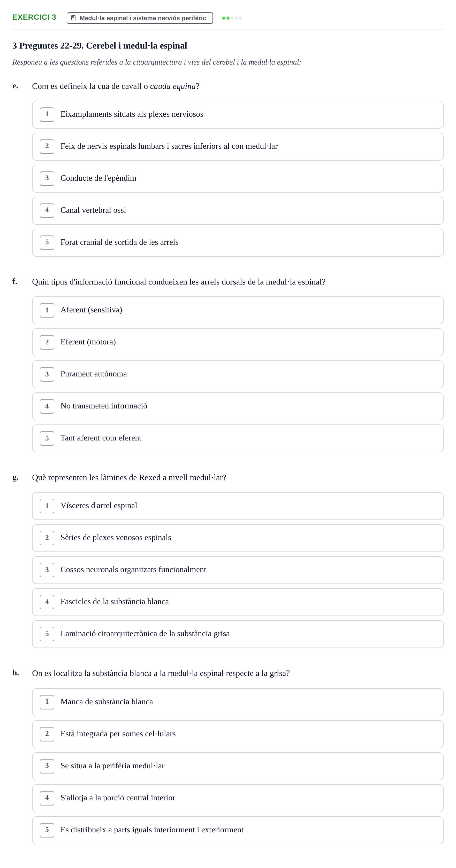Click the book icon in the topic tag
The height and width of the screenshot is (868, 456).
click(73, 18)
